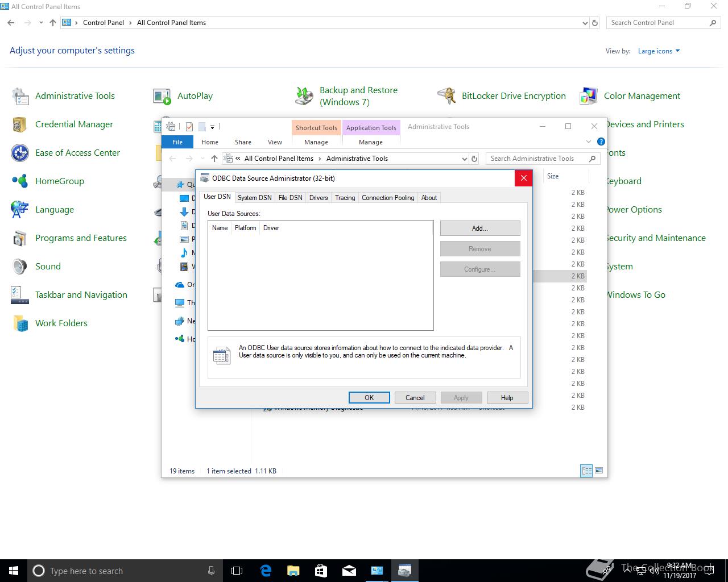Screen dimensions: 728x582
Task: Click the Platform column header
Action: pos(246,228)
